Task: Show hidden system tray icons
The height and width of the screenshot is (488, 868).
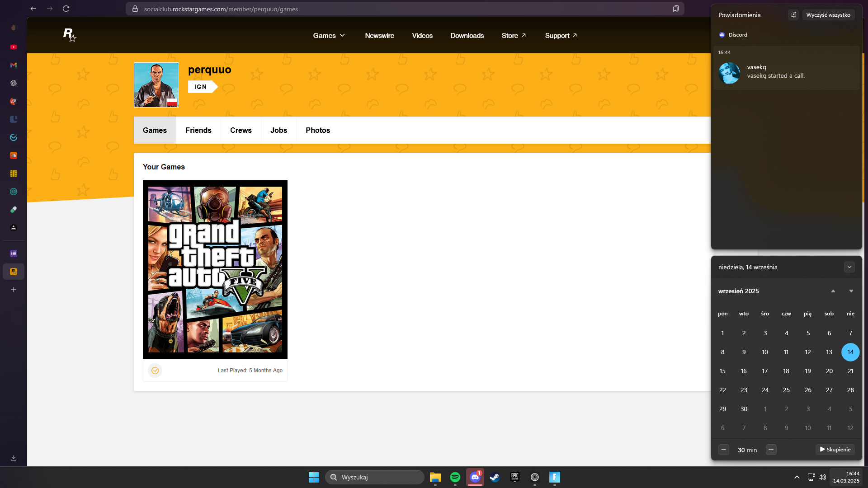Action: pos(797,477)
